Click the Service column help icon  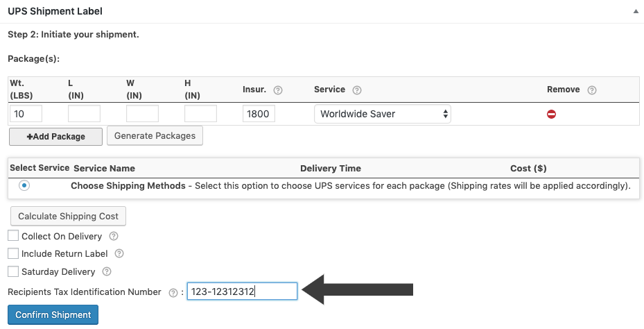pyautogui.click(x=357, y=90)
